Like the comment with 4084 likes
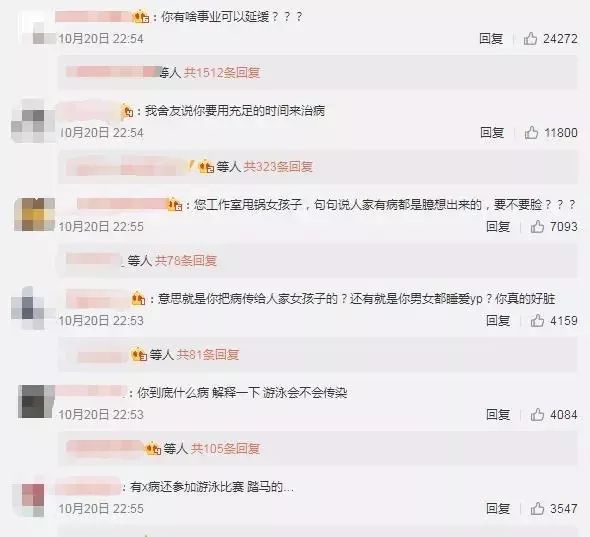This screenshot has height=537, width=590. pos(537,414)
